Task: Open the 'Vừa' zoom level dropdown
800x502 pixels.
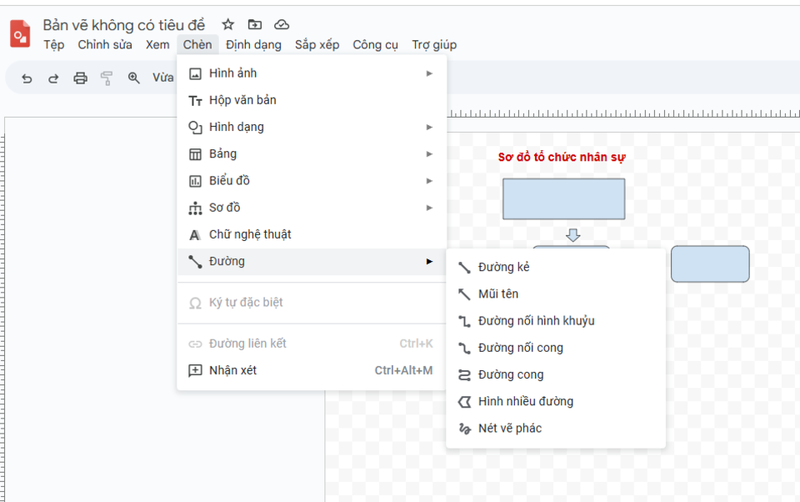Action: [163, 78]
